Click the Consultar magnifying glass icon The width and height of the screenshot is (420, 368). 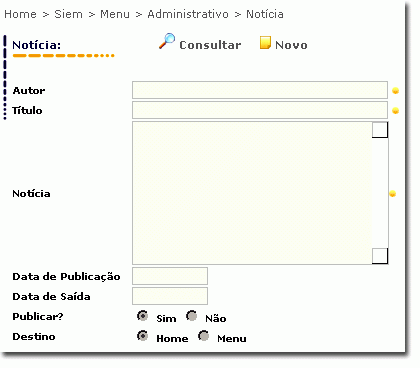click(x=167, y=41)
